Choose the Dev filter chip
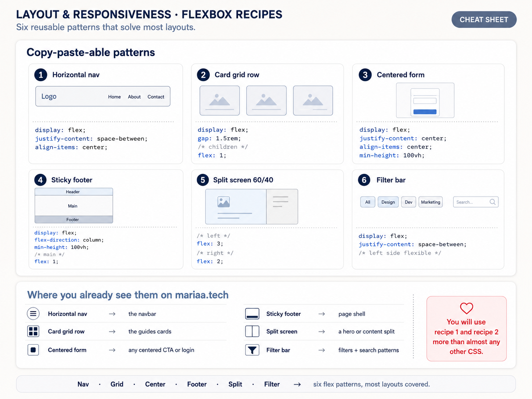Screen dimensions: 532x399 pos(409,202)
